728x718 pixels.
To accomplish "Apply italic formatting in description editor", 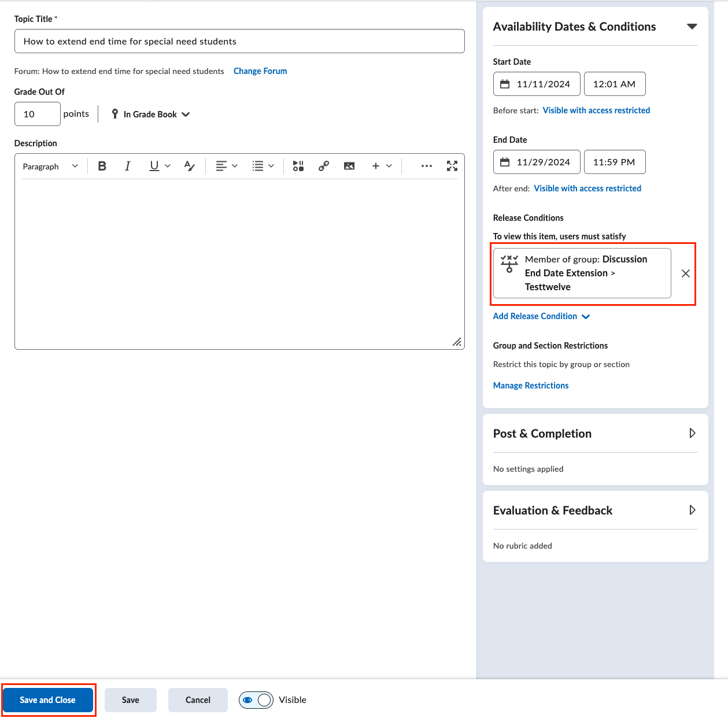I will pyautogui.click(x=128, y=166).
